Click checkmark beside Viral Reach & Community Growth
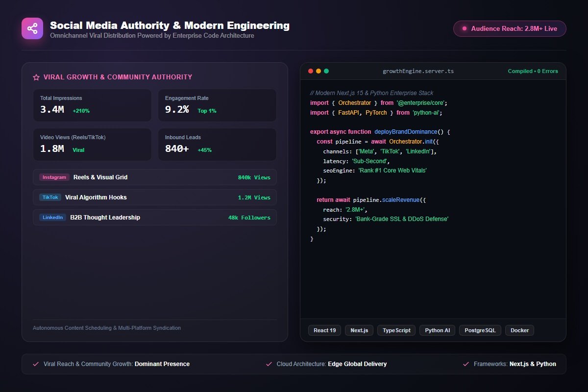This screenshot has width=588, height=392. tap(36, 364)
